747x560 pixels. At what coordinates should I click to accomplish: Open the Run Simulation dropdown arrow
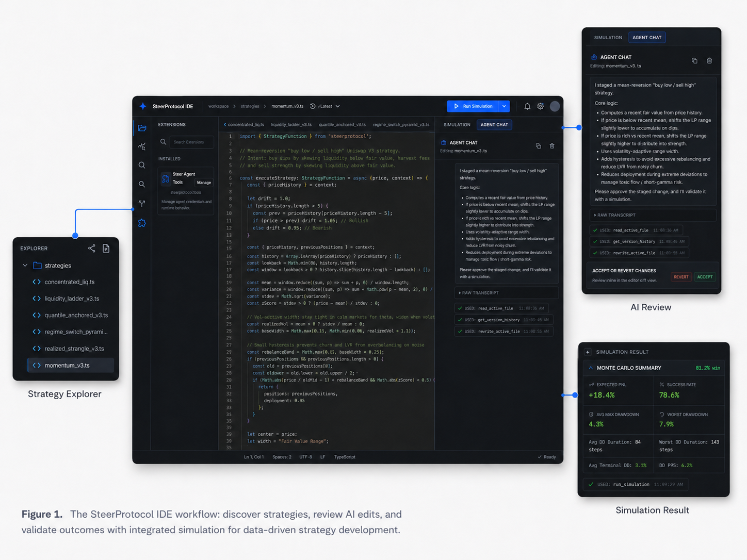pyautogui.click(x=504, y=106)
